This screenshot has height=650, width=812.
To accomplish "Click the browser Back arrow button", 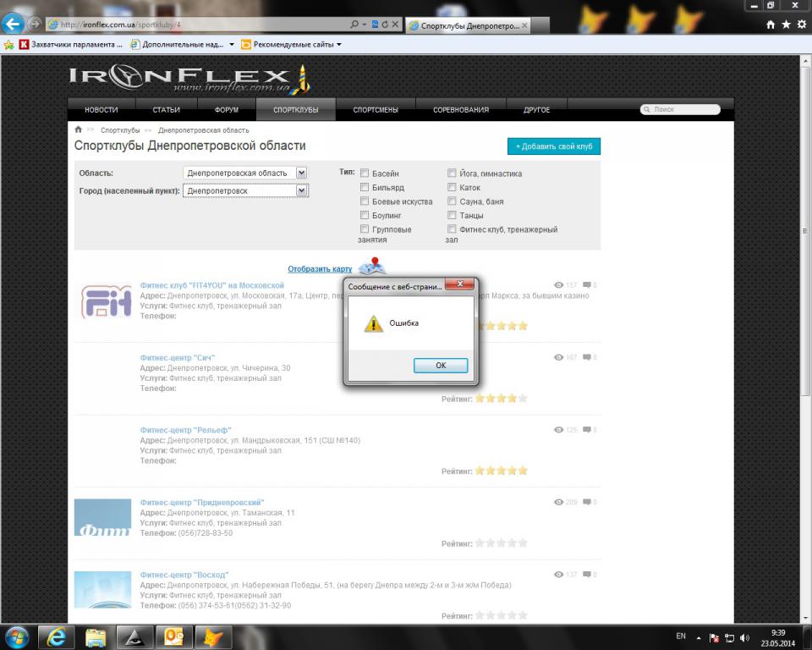I will 13,25.
